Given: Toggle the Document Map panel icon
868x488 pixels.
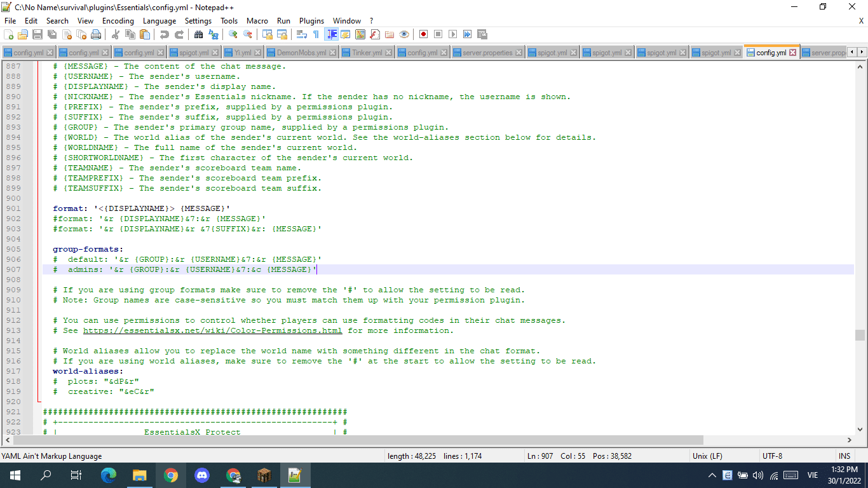Looking at the screenshot, I should (x=360, y=34).
